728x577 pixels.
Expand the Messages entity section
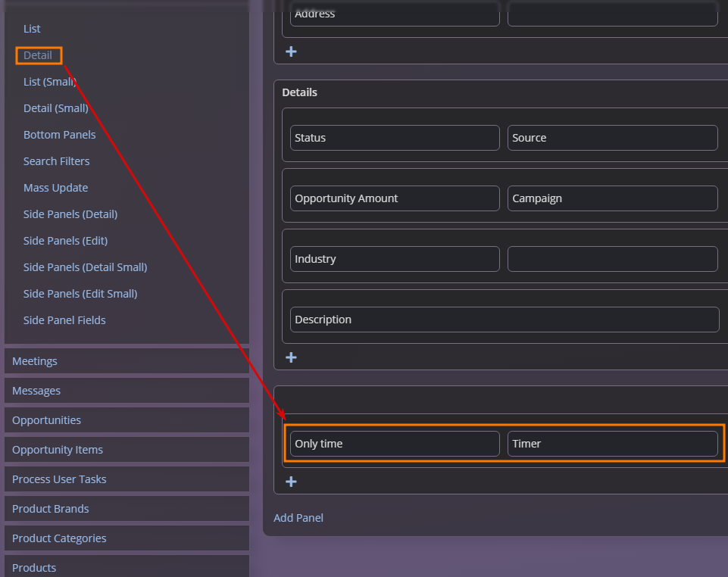[36, 391]
